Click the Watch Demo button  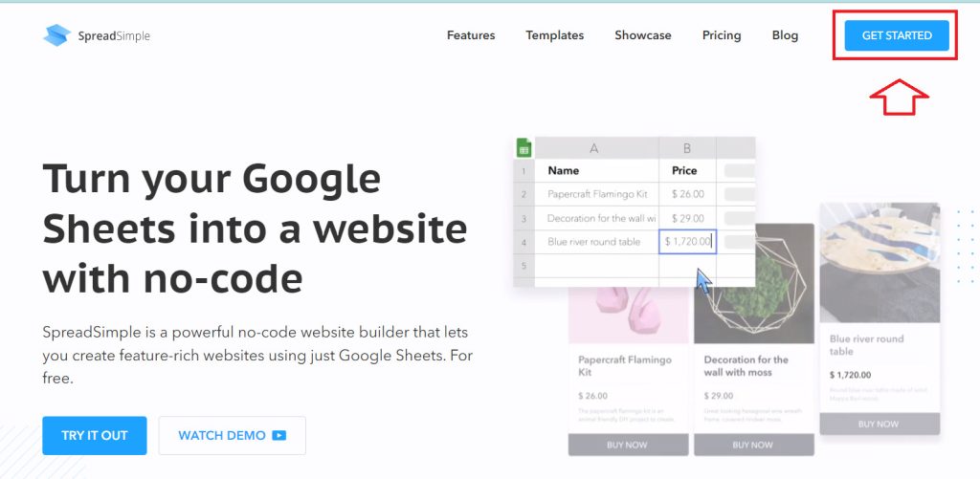[x=232, y=436]
